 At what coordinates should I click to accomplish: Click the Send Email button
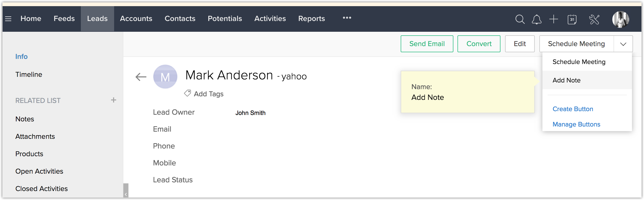tap(427, 44)
